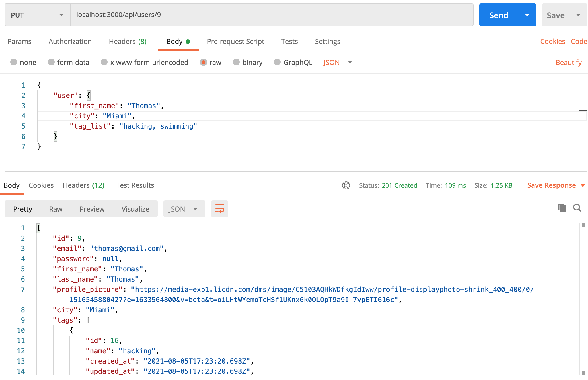588x380 pixels.
Task: Select form-data body type radio
Action: click(51, 62)
